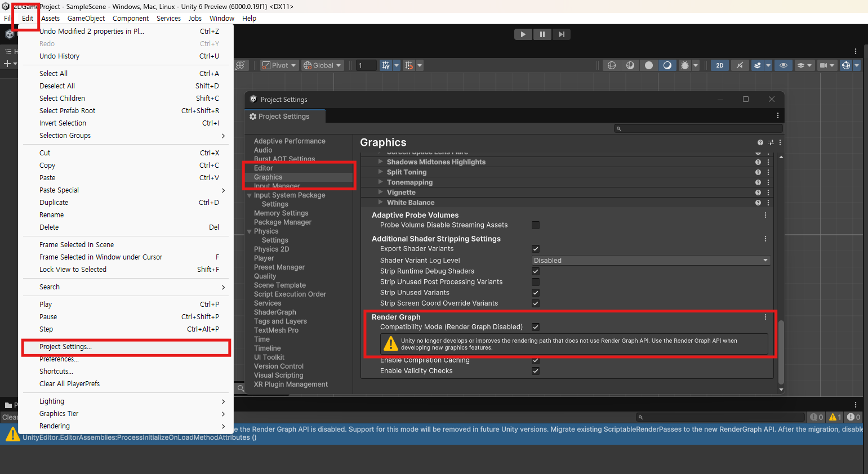The width and height of the screenshot is (868, 474).
Task: Click the Play button in the toolbar
Action: (523, 34)
